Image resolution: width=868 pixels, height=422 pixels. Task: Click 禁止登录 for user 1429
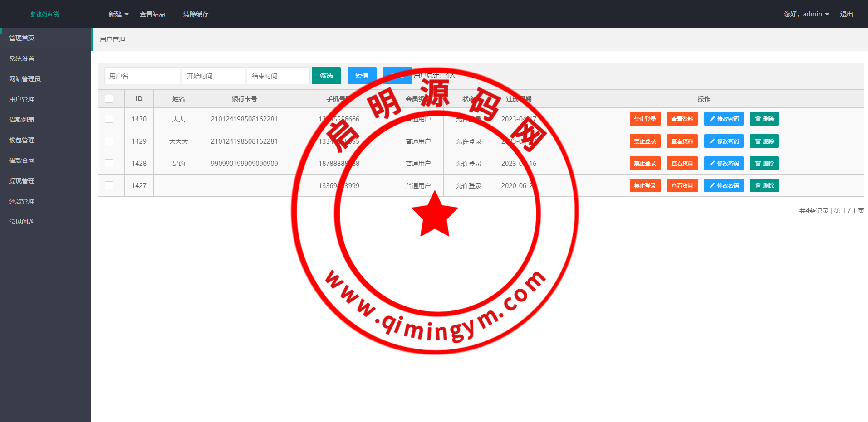coord(645,141)
